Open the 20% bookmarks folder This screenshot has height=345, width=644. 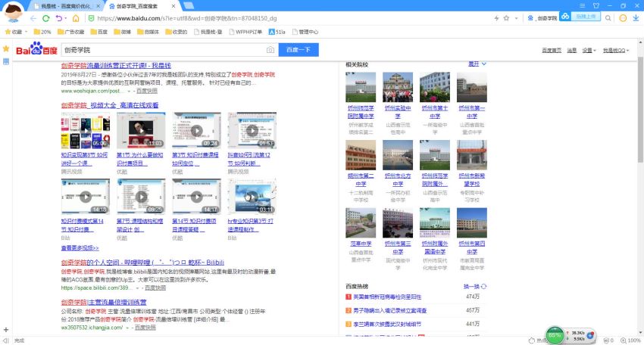click(x=42, y=32)
